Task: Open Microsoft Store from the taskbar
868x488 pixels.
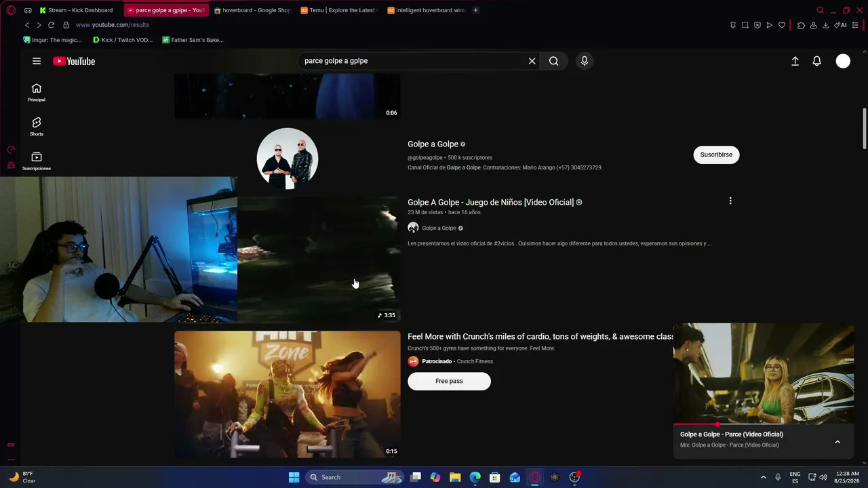Action: pos(495,477)
